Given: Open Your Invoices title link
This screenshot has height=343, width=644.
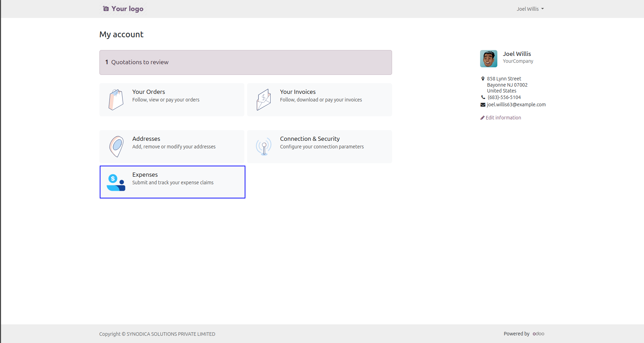Looking at the screenshot, I should [x=298, y=92].
